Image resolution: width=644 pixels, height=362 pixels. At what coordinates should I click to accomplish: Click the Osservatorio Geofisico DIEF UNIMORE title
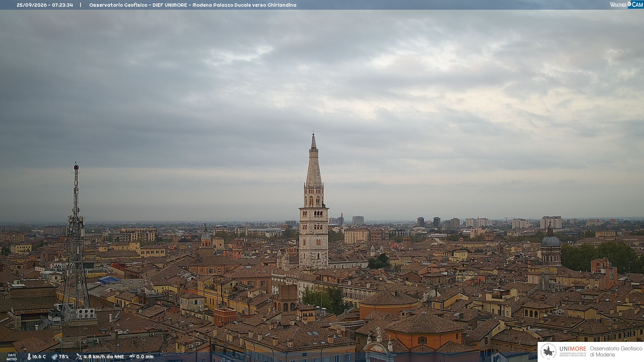pyautogui.click(x=193, y=5)
